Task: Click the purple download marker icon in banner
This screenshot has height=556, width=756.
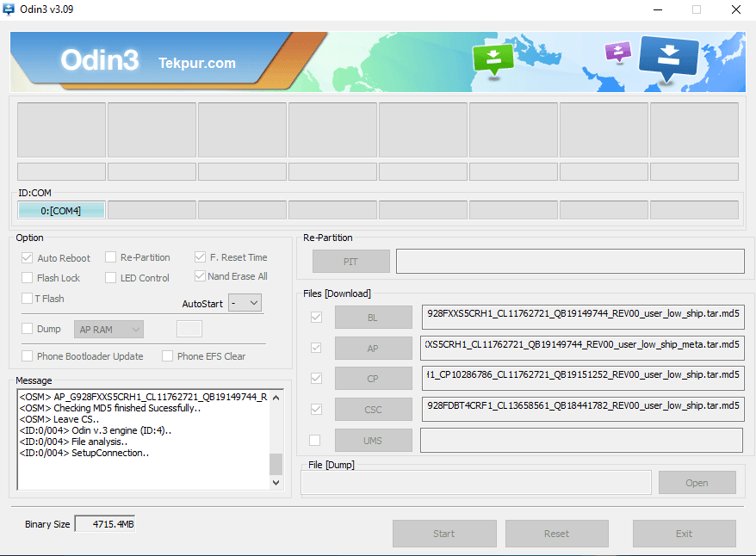Action: pyautogui.click(x=617, y=52)
